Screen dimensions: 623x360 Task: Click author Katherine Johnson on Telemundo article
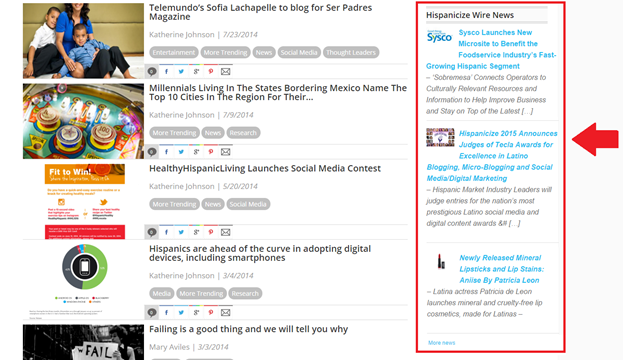point(182,35)
